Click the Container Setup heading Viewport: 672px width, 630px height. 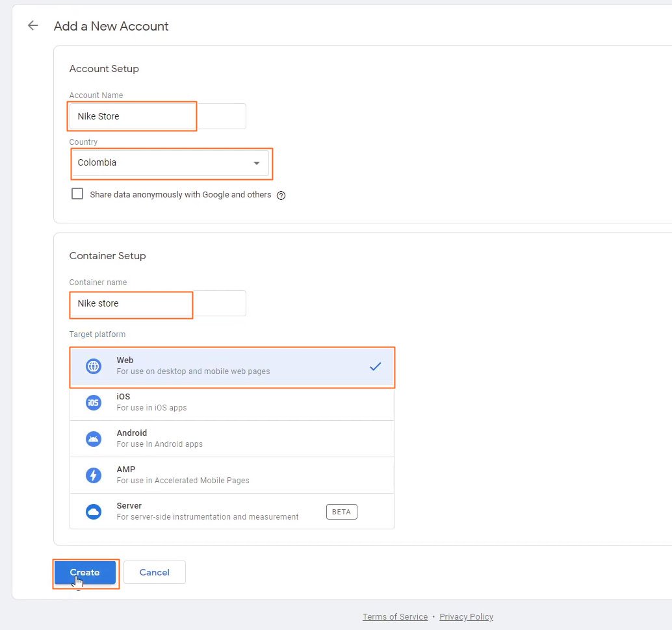[108, 256]
